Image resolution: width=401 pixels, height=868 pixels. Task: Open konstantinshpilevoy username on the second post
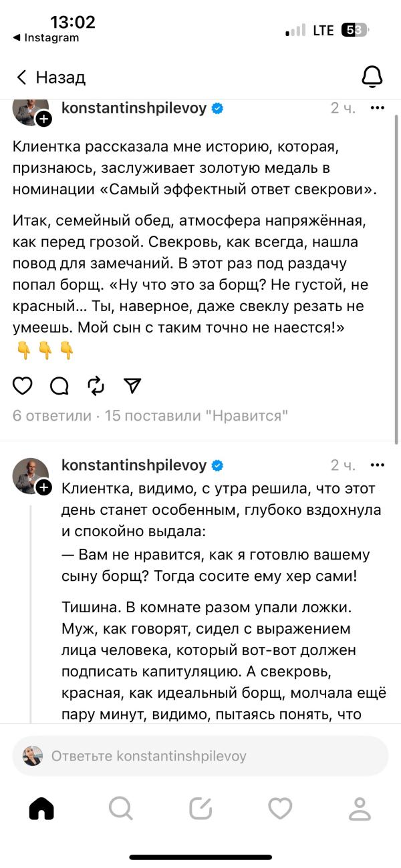click(134, 465)
